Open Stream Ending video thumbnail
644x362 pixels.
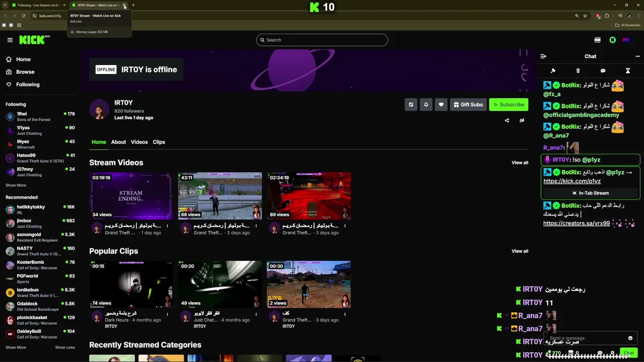click(131, 196)
